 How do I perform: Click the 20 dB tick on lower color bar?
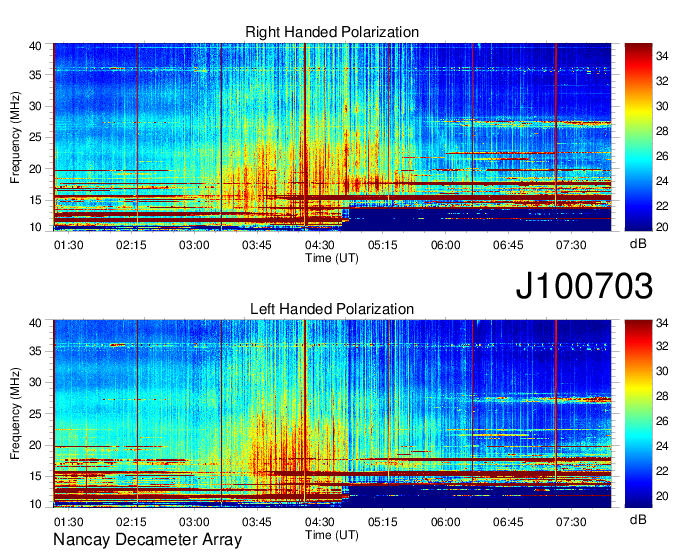click(x=662, y=496)
